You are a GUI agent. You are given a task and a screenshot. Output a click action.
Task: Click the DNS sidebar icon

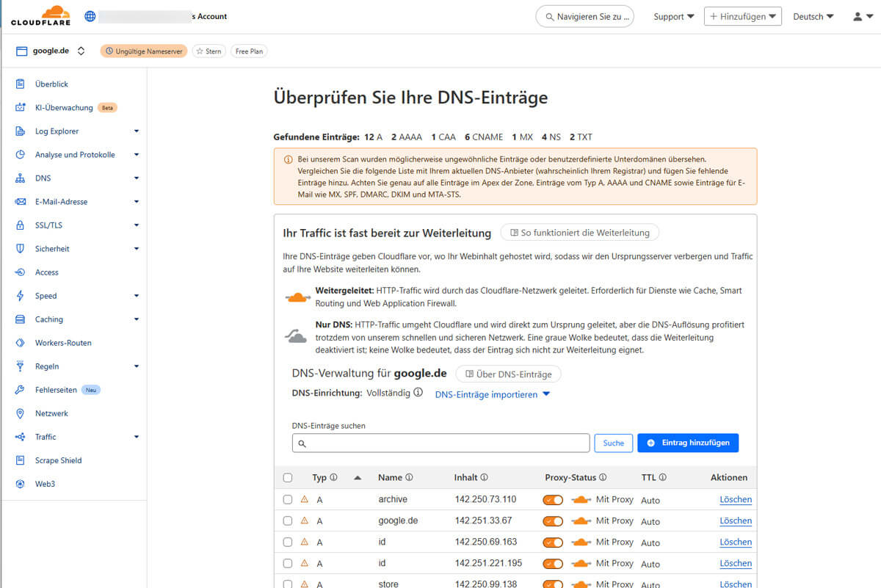21,178
